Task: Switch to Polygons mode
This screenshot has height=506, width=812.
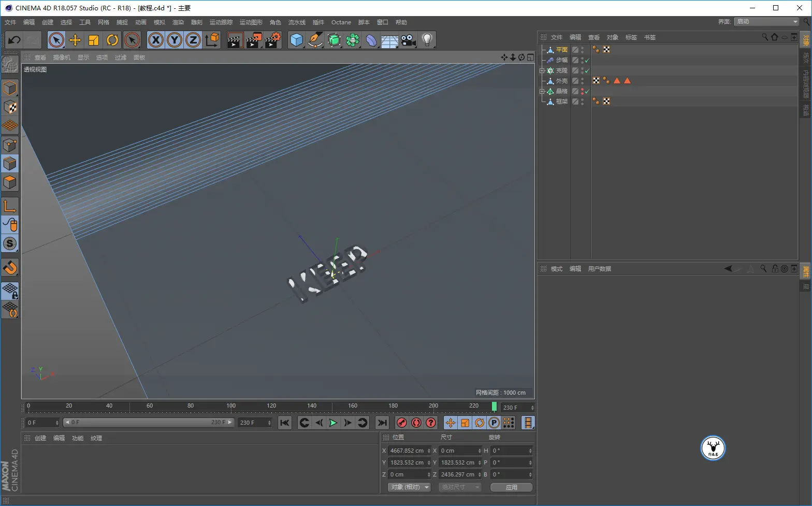Action: (x=10, y=183)
